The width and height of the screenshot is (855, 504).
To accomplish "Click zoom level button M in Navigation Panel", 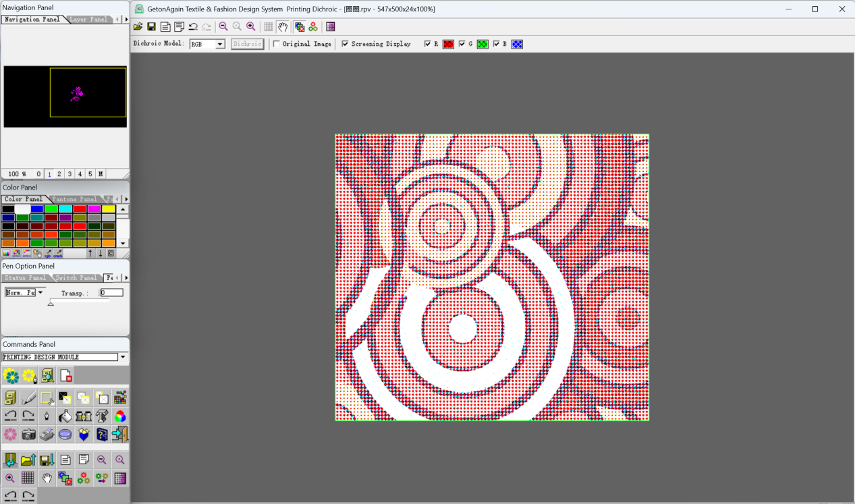I will click(101, 174).
